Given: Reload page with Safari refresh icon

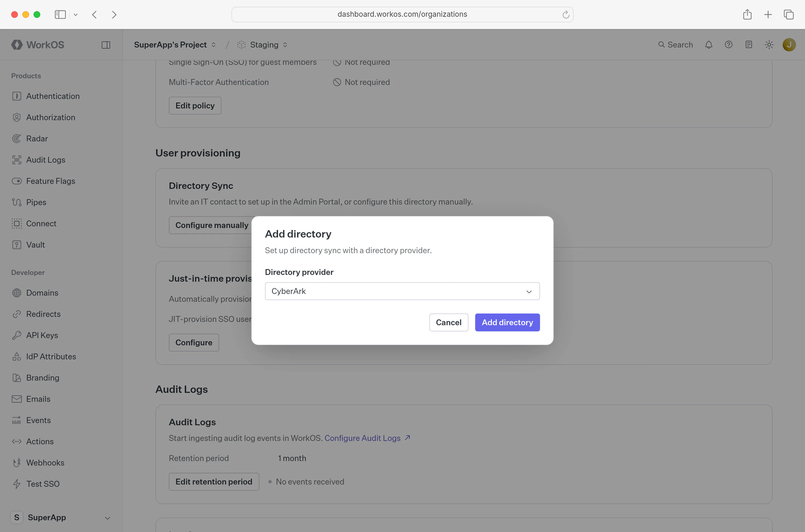Looking at the screenshot, I should (x=565, y=15).
